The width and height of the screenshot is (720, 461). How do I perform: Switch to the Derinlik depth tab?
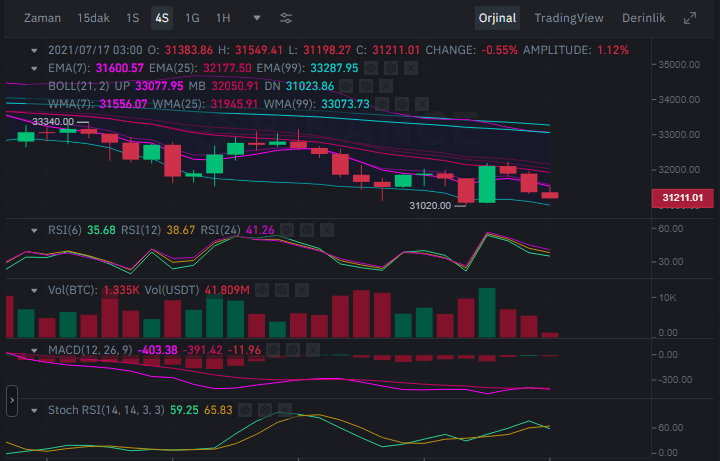click(x=643, y=18)
